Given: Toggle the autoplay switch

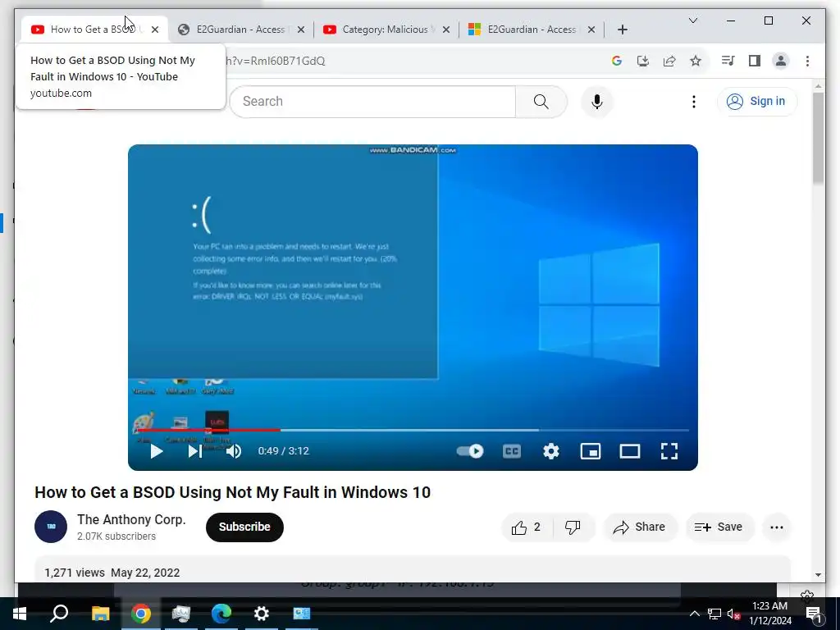Looking at the screenshot, I should pyautogui.click(x=470, y=451).
